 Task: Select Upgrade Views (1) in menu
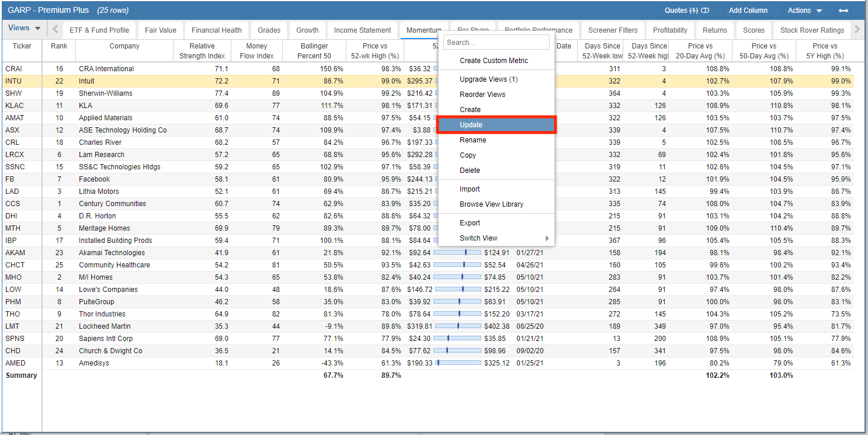coord(497,79)
